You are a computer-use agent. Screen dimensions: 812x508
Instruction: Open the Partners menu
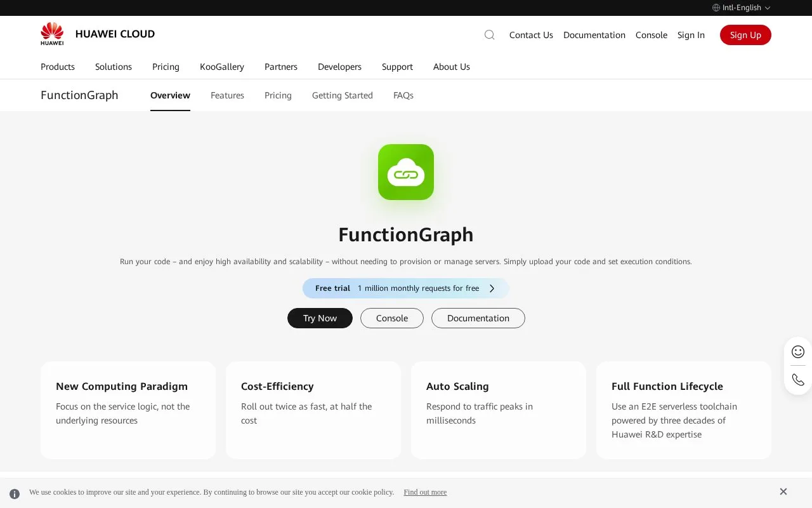[x=281, y=67]
